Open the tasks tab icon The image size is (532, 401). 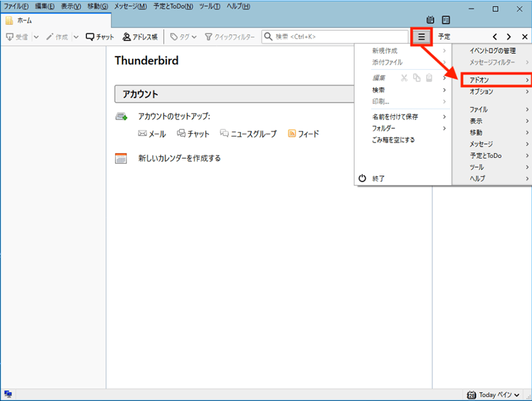click(x=446, y=20)
